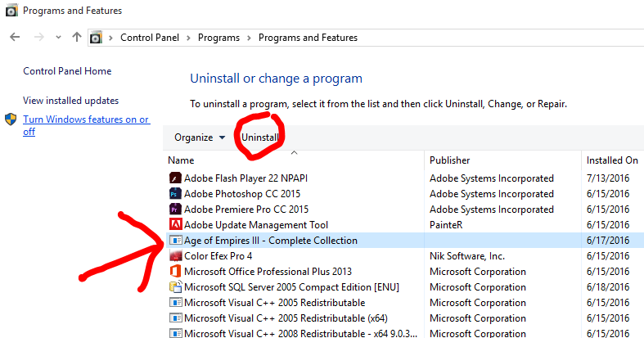The height and width of the screenshot is (338, 644).
Task: Select Programs breadcrumb
Action: click(218, 38)
